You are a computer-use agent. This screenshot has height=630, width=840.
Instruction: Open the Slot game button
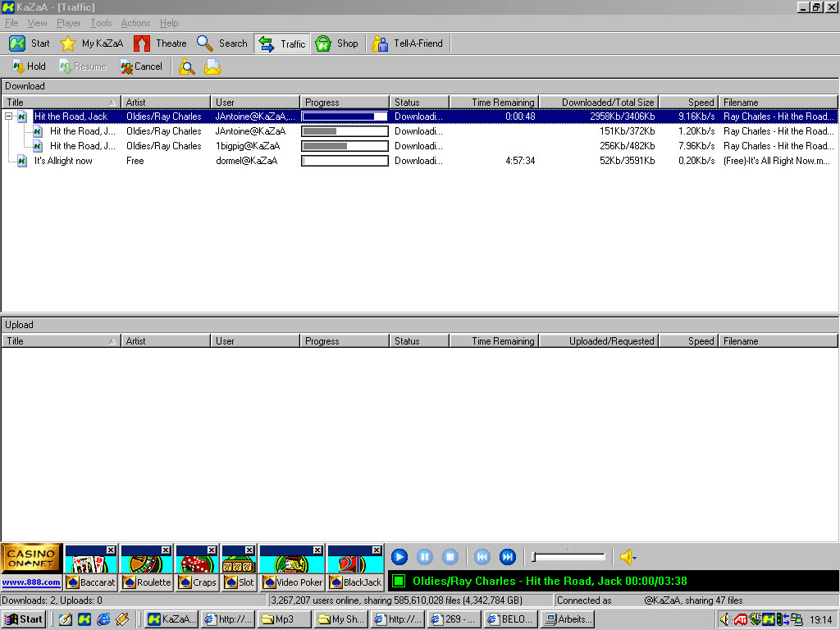(239, 582)
